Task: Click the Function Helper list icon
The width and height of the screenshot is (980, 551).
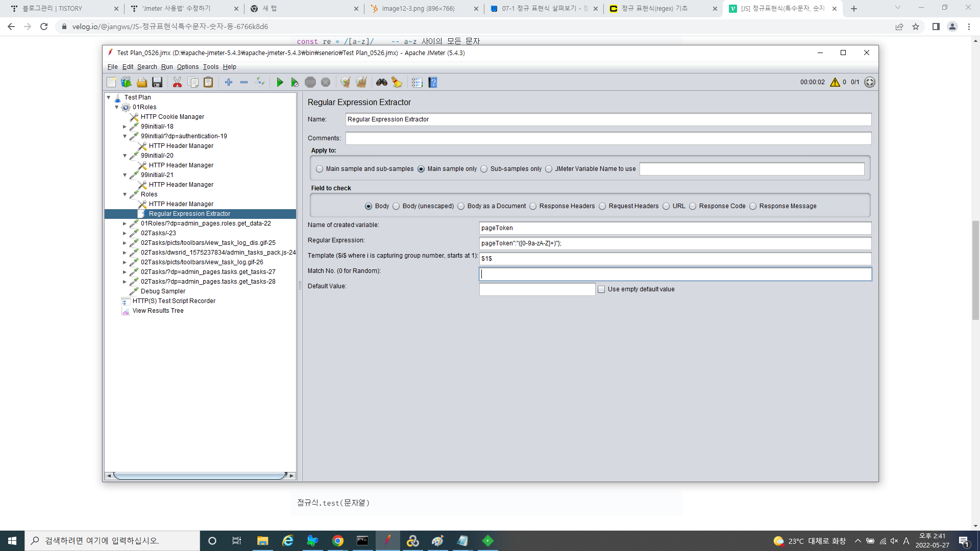Action: (x=417, y=82)
